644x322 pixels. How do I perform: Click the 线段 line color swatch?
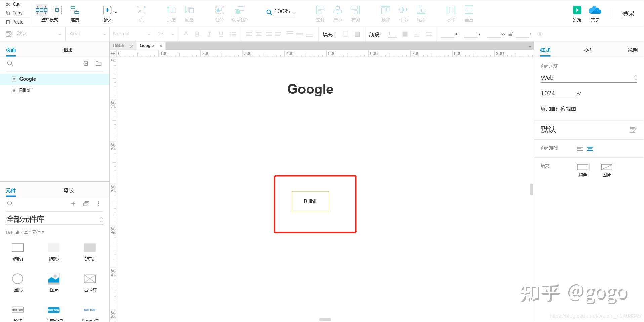click(x=405, y=34)
